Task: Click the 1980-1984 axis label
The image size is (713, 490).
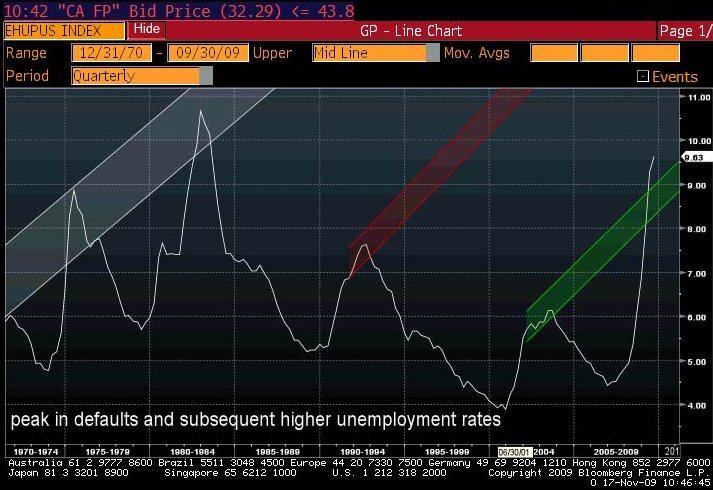Action: (x=192, y=452)
